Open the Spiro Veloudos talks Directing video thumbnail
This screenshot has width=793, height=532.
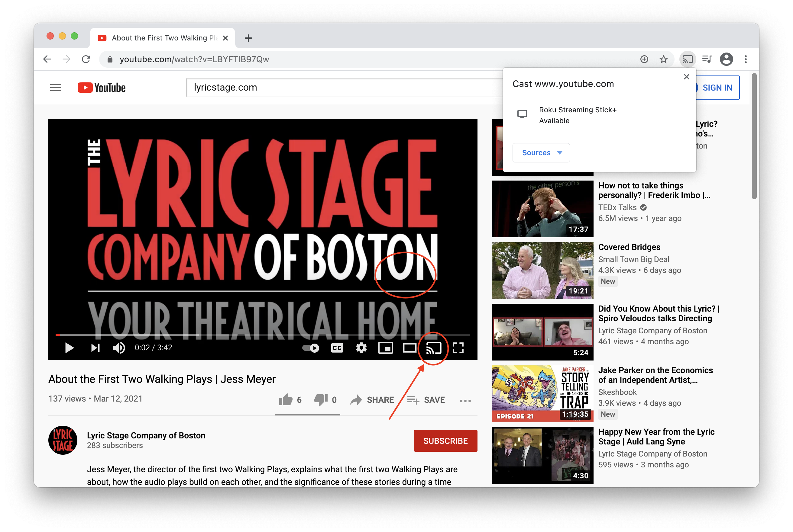pyautogui.click(x=542, y=332)
